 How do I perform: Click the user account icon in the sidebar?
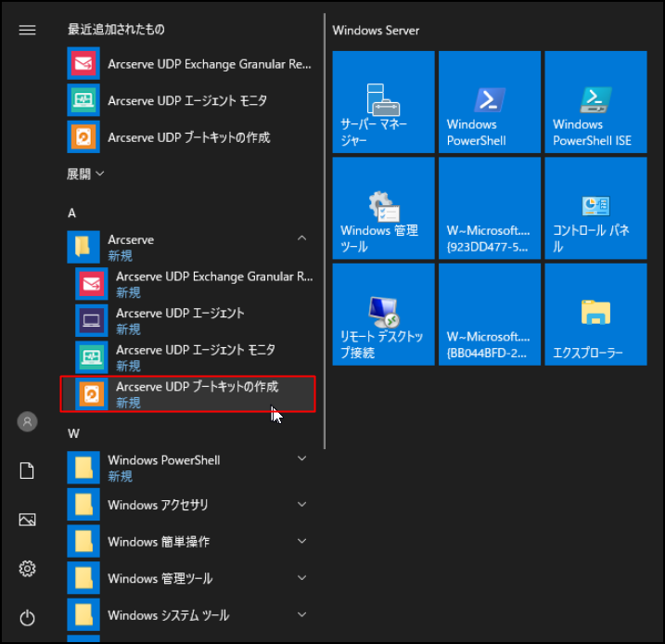coord(27,421)
